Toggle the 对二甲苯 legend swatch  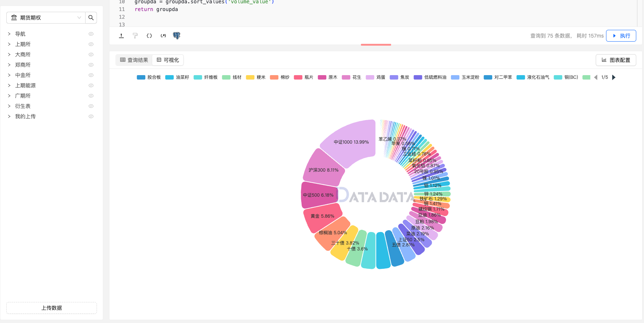pos(488,77)
